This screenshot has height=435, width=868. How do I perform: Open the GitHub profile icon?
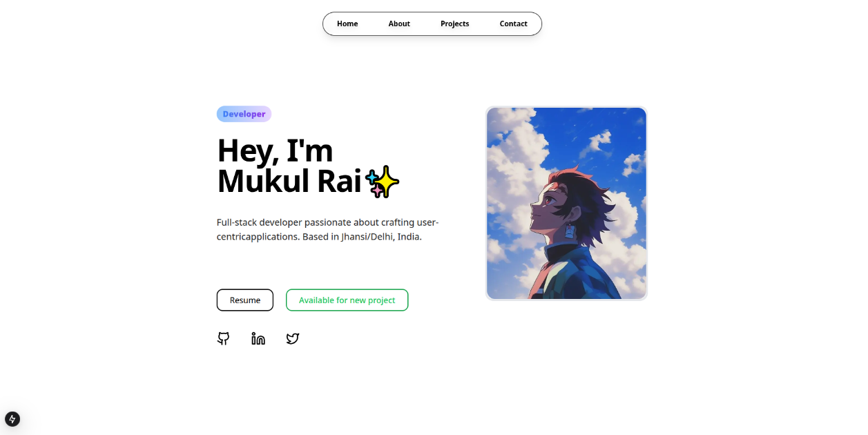pyautogui.click(x=223, y=338)
